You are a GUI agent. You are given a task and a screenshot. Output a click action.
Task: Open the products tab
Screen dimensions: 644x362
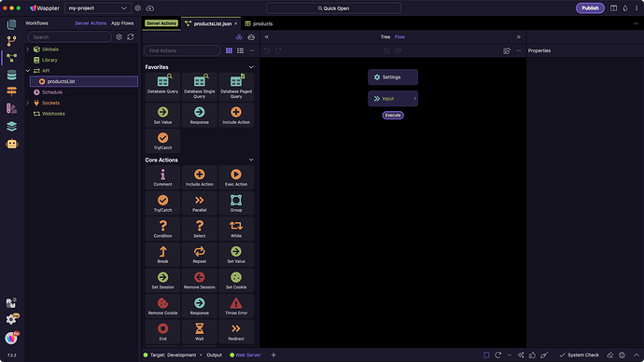(259, 24)
